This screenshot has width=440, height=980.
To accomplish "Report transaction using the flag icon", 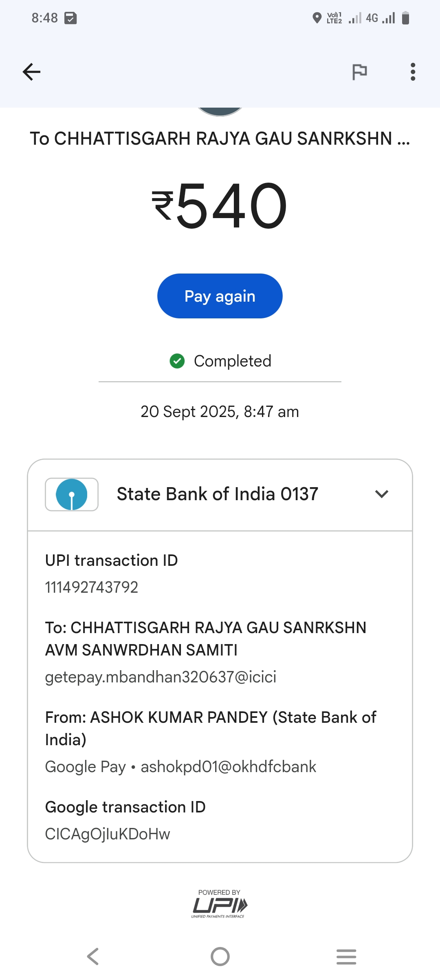I will pyautogui.click(x=359, y=72).
